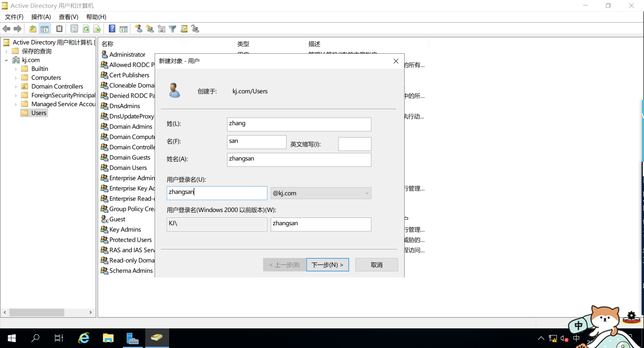The width and height of the screenshot is (644, 348).
Task: Open Help with the blue question mark icon
Action: (x=112, y=29)
